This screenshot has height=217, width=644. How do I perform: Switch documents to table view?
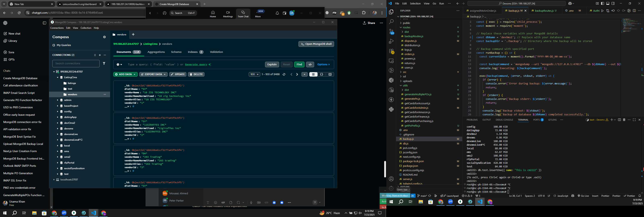pyautogui.click(x=330, y=74)
